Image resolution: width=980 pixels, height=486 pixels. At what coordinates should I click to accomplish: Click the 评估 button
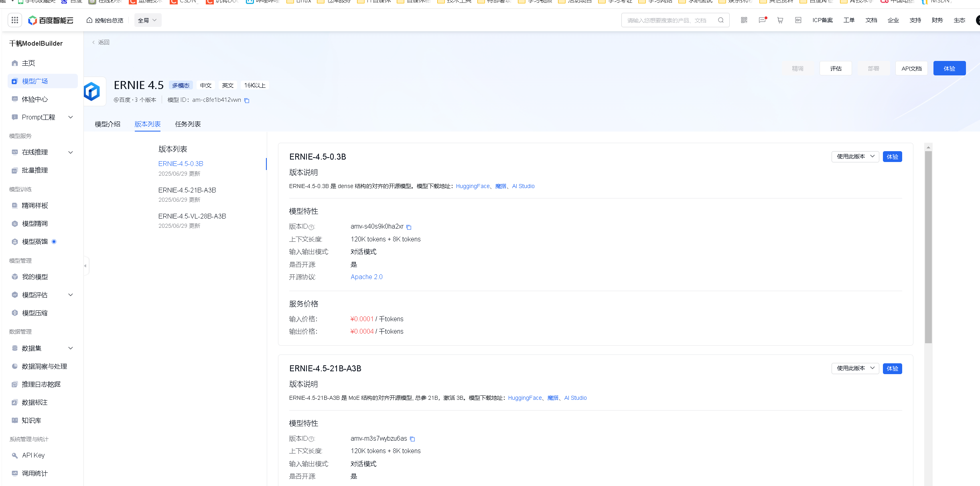pos(836,68)
